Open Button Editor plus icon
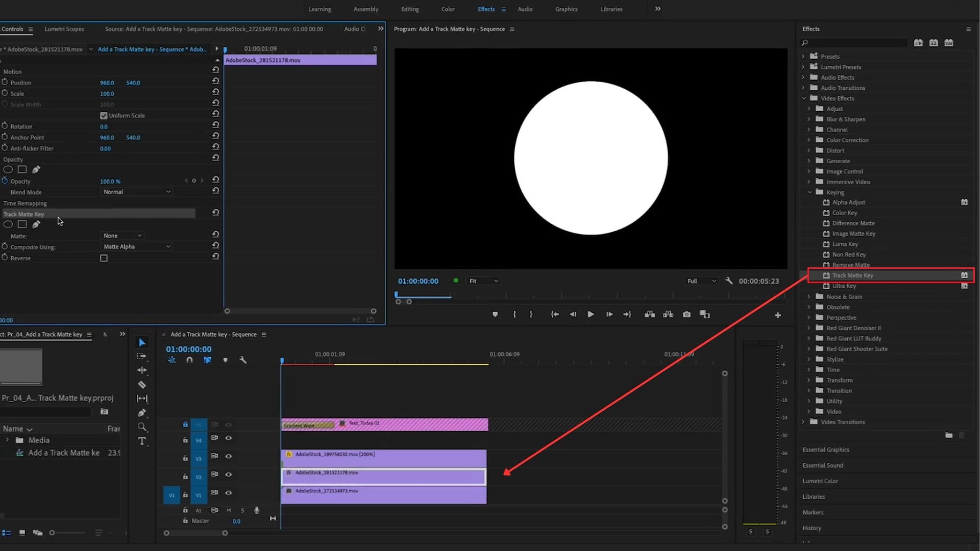Image resolution: width=980 pixels, height=551 pixels. click(x=778, y=315)
